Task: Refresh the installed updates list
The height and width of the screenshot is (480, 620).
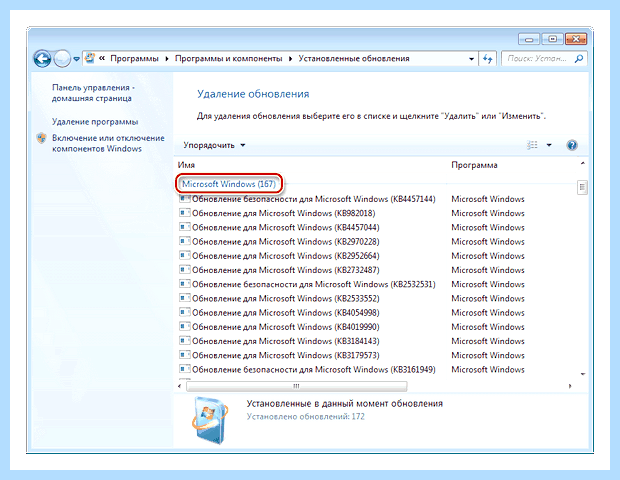Action: click(488, 59)
